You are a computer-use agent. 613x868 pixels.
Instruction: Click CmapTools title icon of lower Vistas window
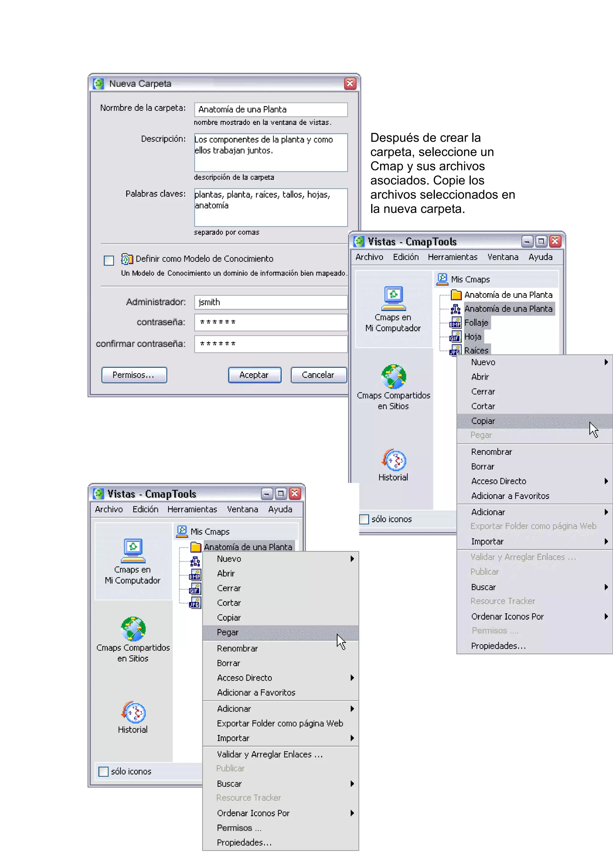[x=98, y=493]
